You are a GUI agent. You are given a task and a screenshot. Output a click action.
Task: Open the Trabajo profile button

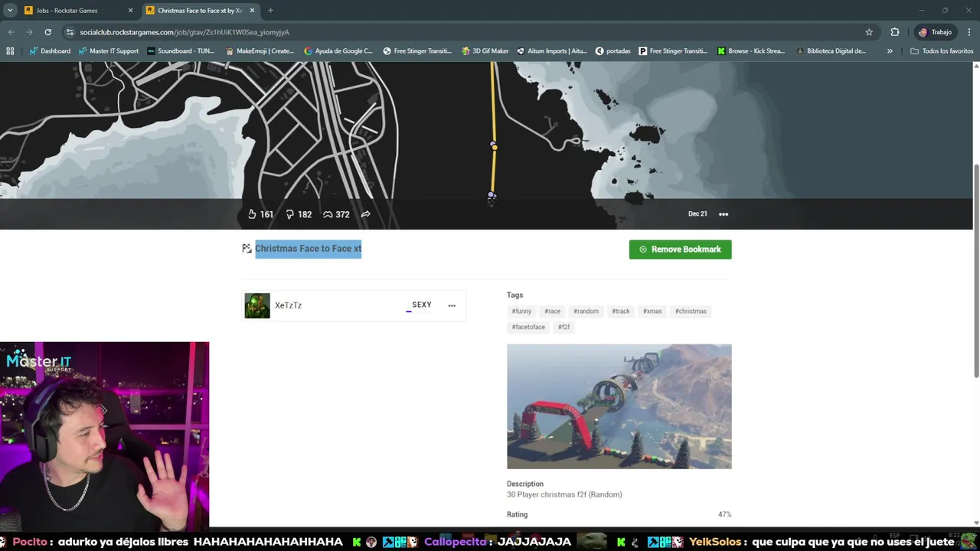pyautogui.click(x=936, y=32)
